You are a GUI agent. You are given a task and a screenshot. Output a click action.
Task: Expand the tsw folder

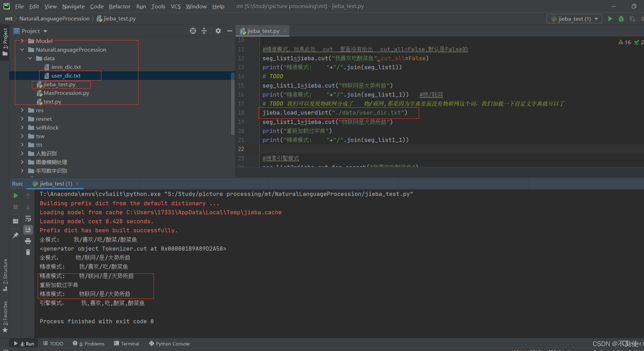pos(22,136)
